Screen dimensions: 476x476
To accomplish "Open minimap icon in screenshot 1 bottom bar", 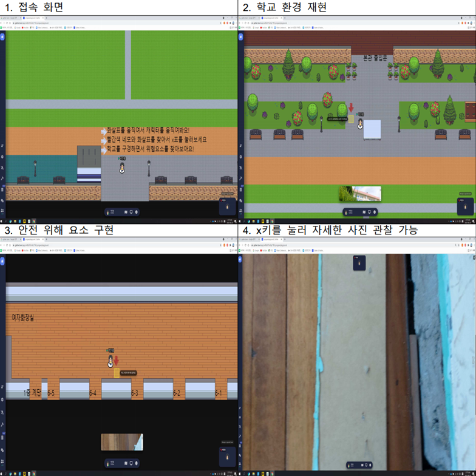I will coord(126,212).
